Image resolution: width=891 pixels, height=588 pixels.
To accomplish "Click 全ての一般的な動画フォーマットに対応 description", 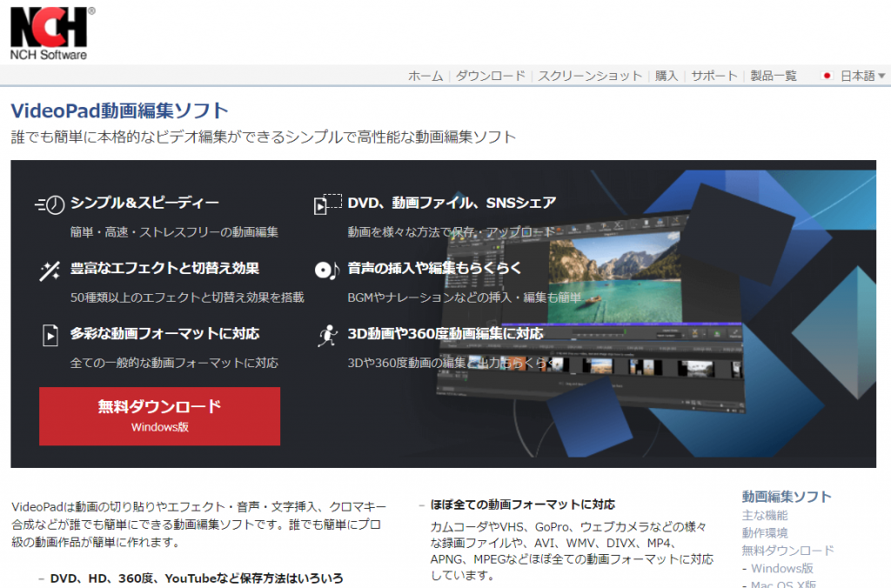I will [x=174, y=363].
